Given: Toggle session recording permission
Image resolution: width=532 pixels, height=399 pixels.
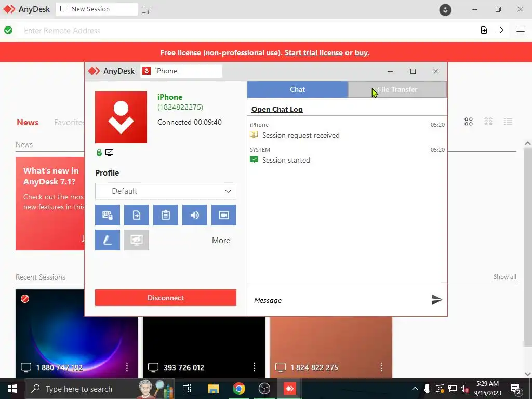Looking at the screenshot, I should (x=224, y=215).
